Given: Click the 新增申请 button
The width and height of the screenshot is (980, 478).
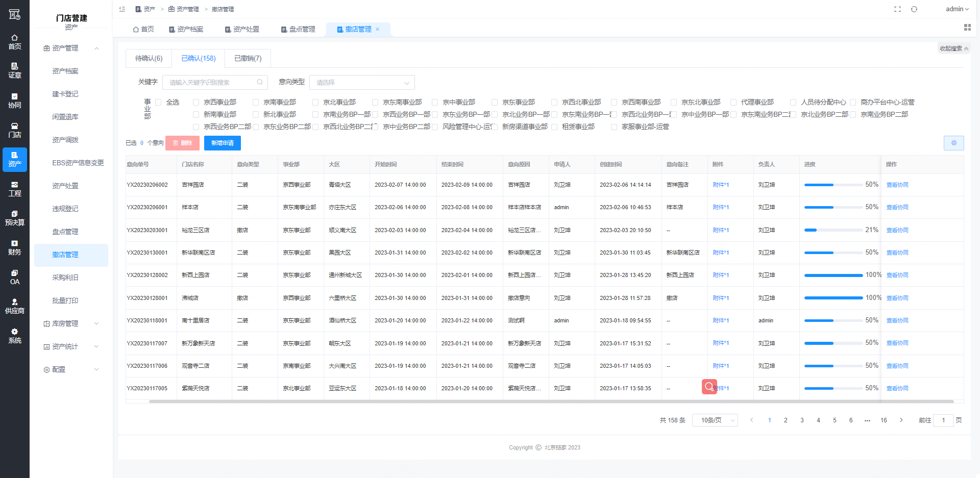Looking at the screenshot, I should [x=222, y=143].
